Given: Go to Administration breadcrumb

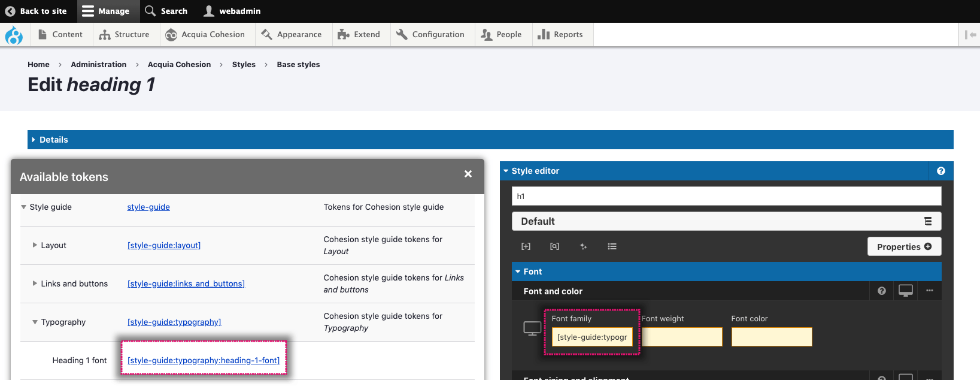Looking at the screenshot, I should click(99, 65).
